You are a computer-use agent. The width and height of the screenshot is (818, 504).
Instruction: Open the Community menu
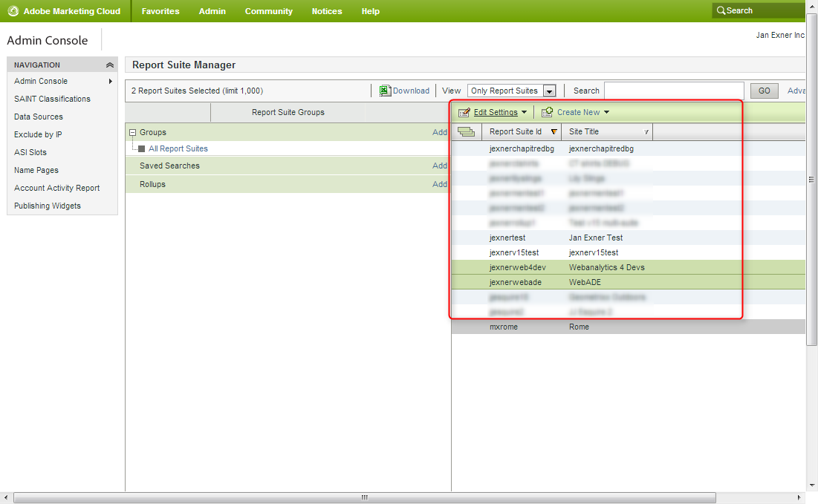pos(268,11)
